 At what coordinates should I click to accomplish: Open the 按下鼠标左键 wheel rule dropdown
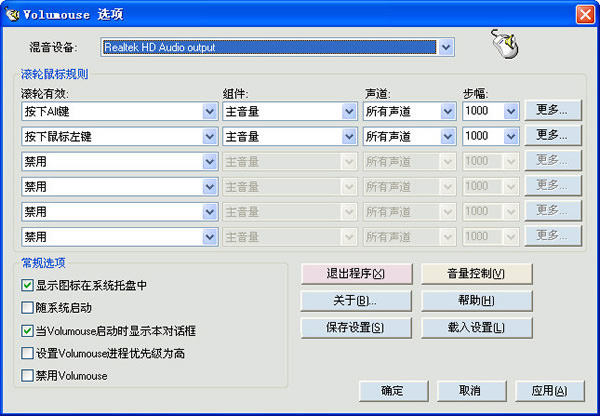120,136
